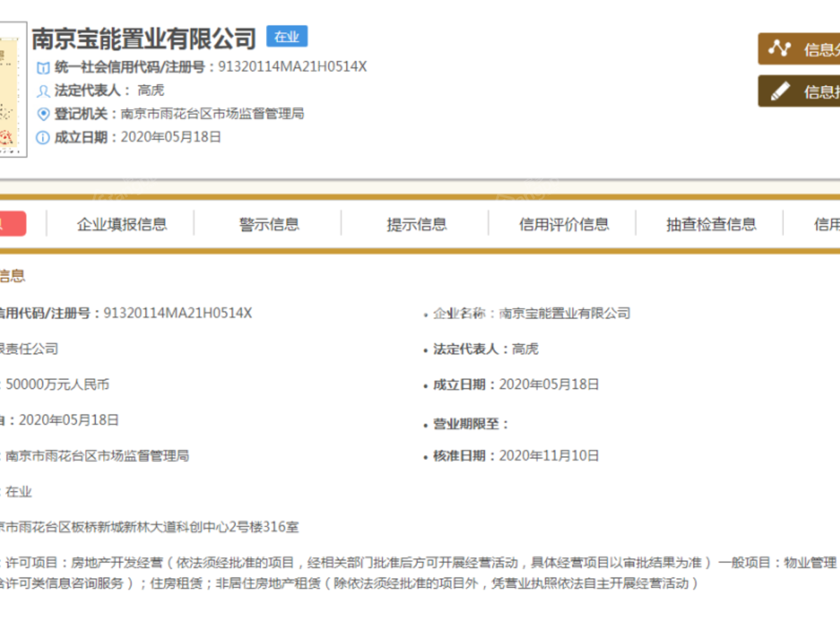Open the business license thumbnail image
The width and height of the screenshot is (840, 630).
pyautogui.click(x=13, y=88)
